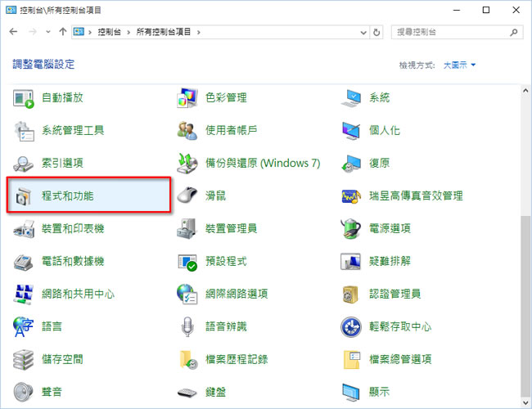The height and width of the screenshot is (409, 532).
Task: Go forward with the forward arrow
Action: point(33,32)
